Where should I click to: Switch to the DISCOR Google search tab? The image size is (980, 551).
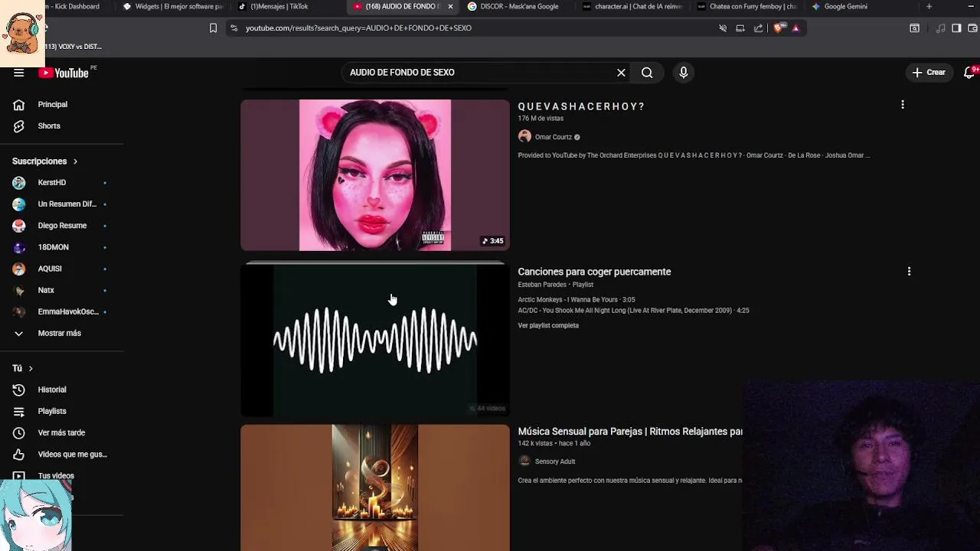pos(513,6)
